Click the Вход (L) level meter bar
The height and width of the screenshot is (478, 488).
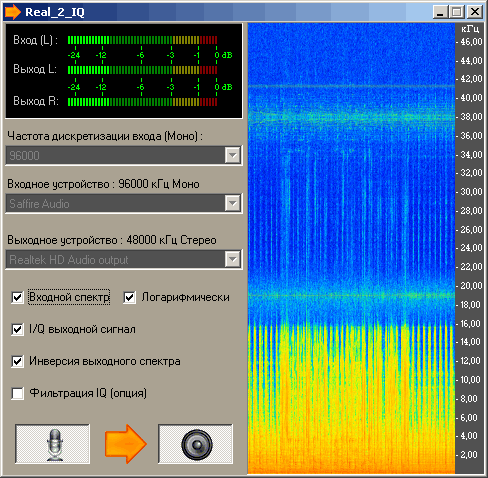(142, 40)
